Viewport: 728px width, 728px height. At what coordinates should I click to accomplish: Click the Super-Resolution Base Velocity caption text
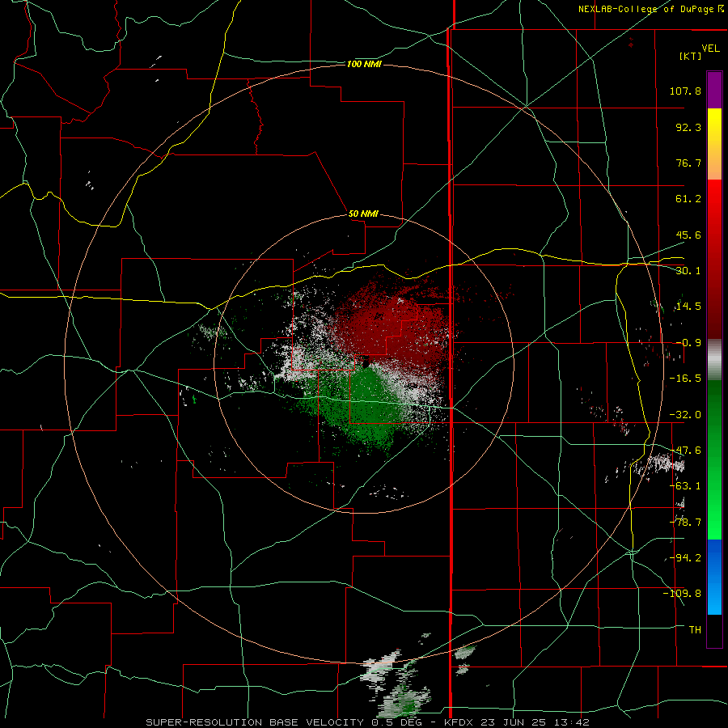click(368, 722)
